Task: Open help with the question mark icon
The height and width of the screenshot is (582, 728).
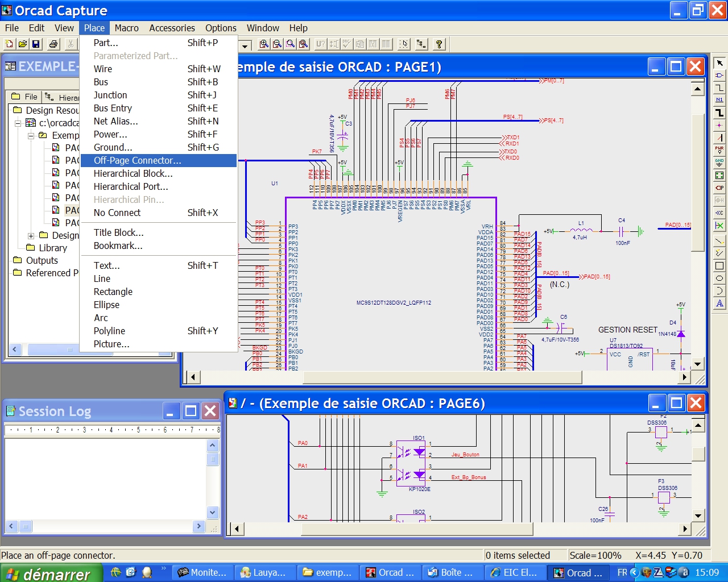Action: [439, 44]
